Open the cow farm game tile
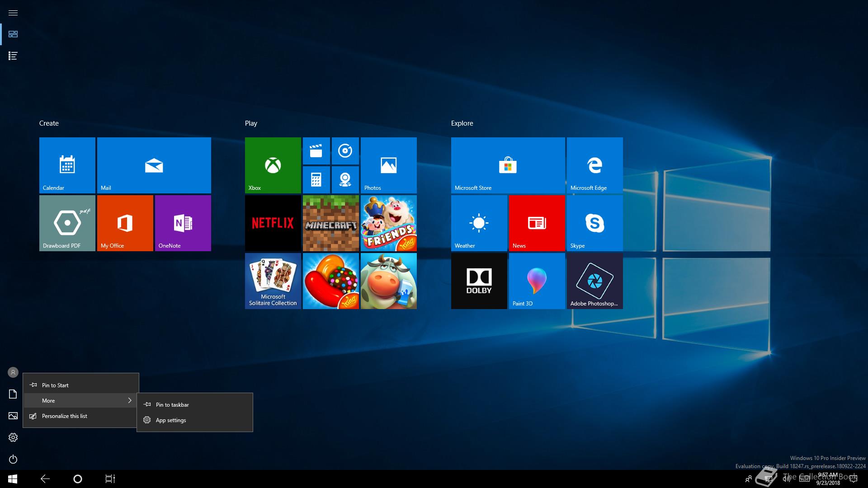 [389, 281]
